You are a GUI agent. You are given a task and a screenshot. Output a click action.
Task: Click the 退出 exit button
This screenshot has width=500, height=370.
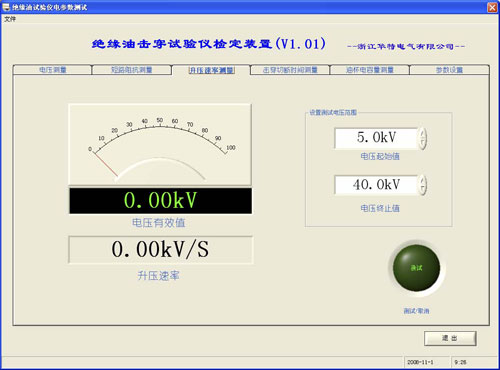pos(450,338)
